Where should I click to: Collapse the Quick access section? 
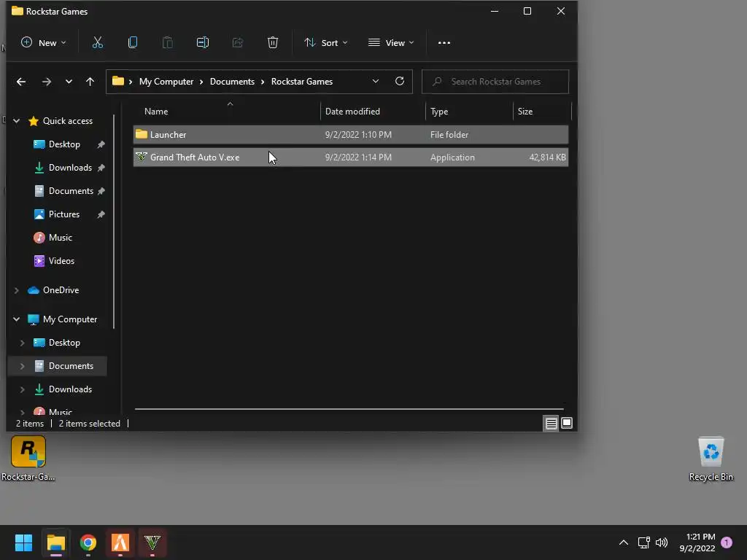(16, 121)
